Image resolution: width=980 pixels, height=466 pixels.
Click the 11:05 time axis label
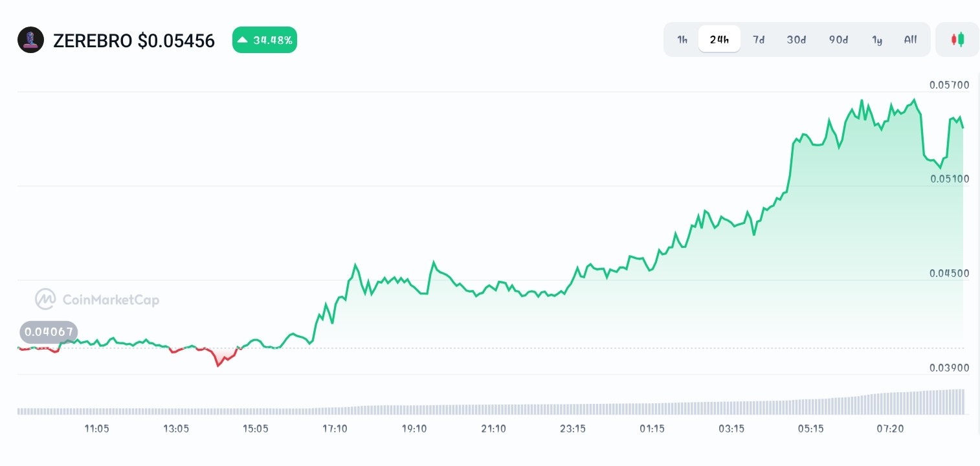coord(96,428)
